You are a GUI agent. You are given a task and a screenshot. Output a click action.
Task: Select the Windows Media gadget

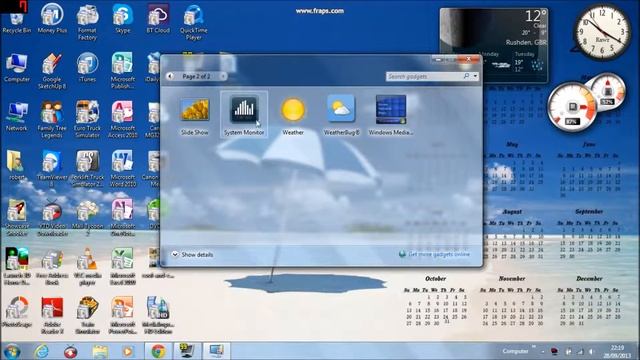391,116
